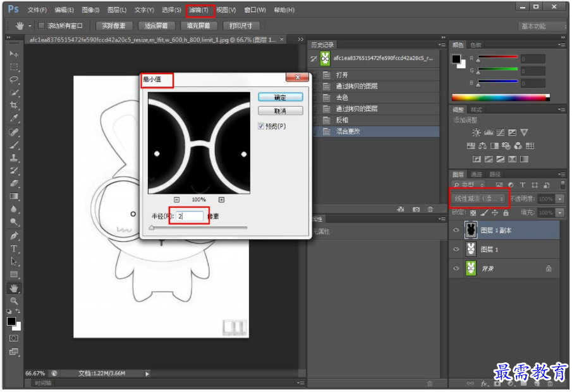Toggle lock all padlock icon
This screenshot has height=392, width=572.
point(506,213)
